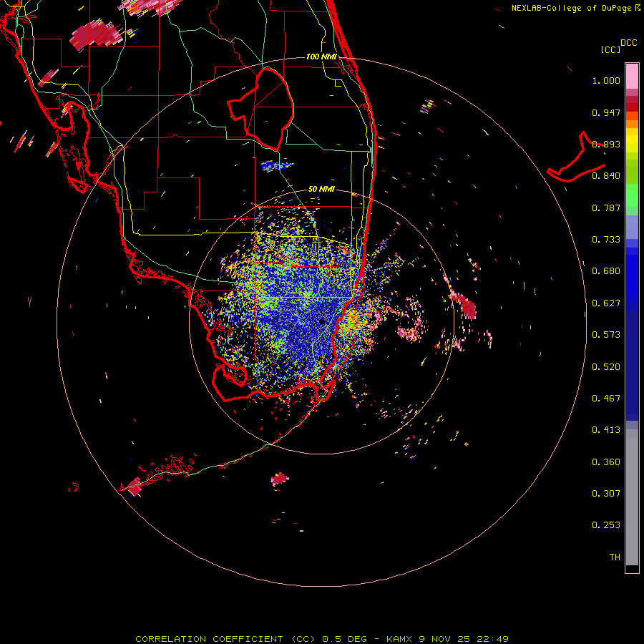Select the 0.733 scale value
The width and height of the screenshot is (644, 644).
point(606,240)
